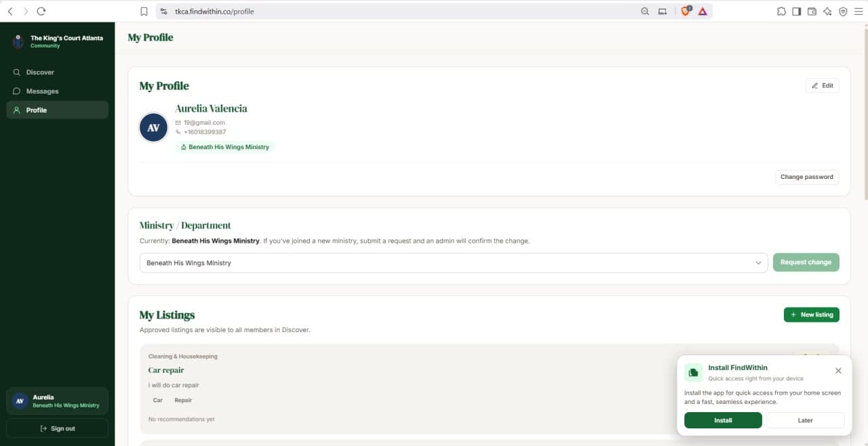Click the Request change button
868x446 pixels.
(x=806, y=262)
